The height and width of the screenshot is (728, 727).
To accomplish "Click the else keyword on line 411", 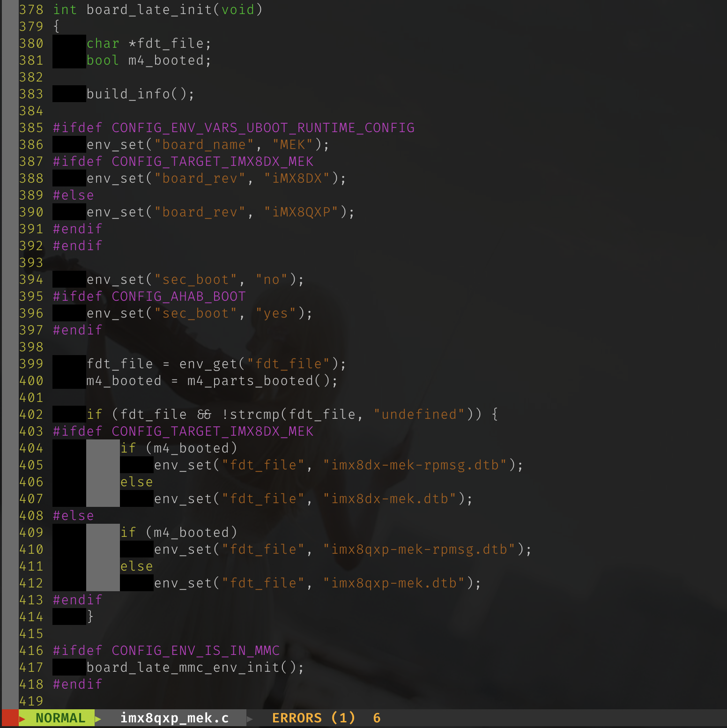I will click(137, 566).
